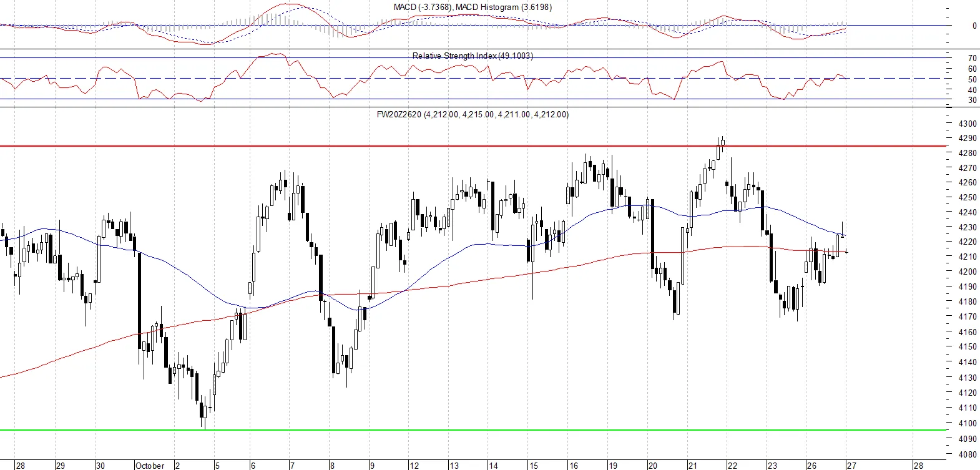The height and width of the screenshot is (470, 980).
Task: Click the 30 level on the RSI scale
Action: (973, 100)
